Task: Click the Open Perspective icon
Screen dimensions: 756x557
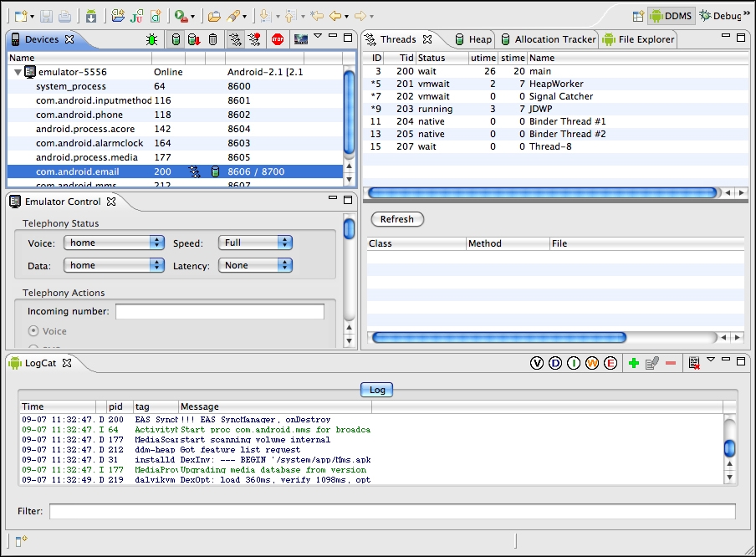Action: tap(638, 17)
